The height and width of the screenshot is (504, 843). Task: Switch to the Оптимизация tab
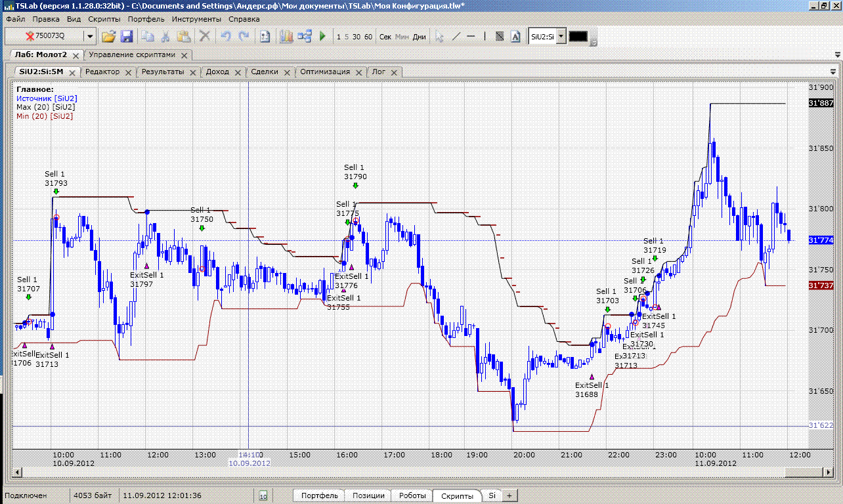coord(325,72)
